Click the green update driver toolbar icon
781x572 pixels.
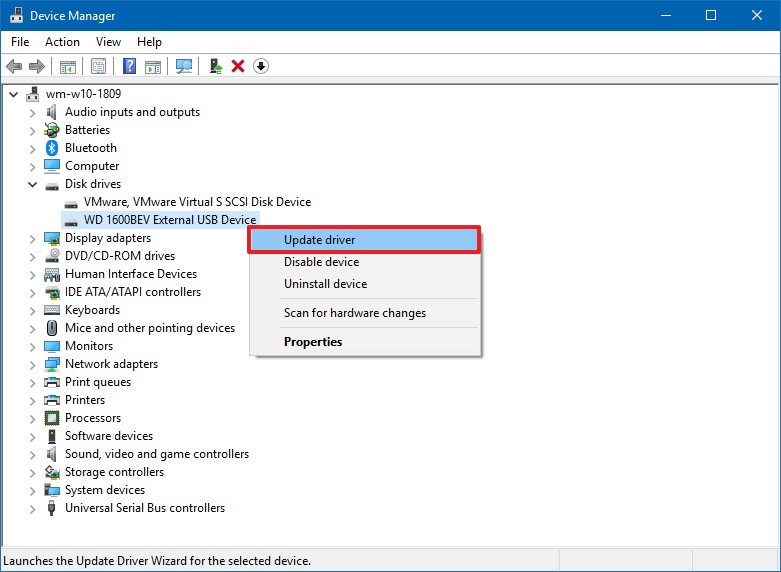tap(215, 66)
